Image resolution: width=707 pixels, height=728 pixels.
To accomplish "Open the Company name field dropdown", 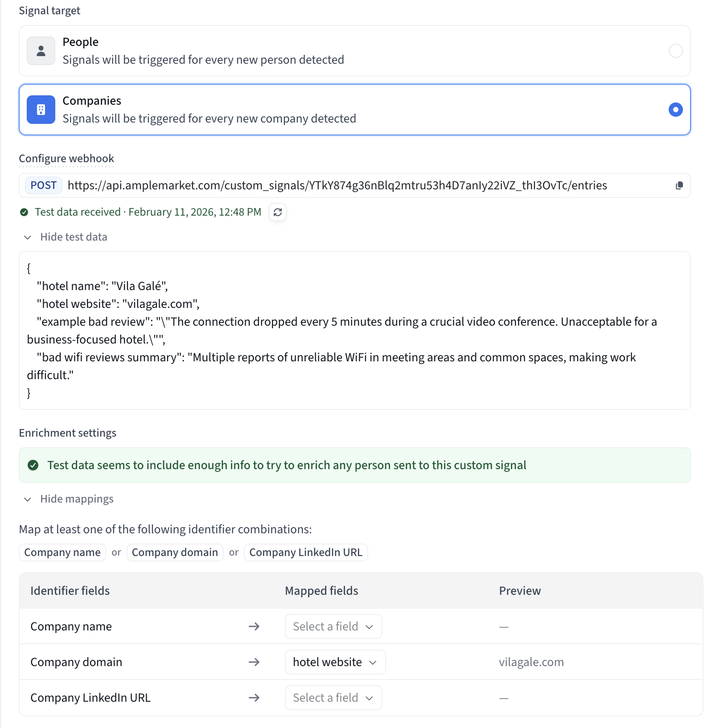I will [333, 626].
